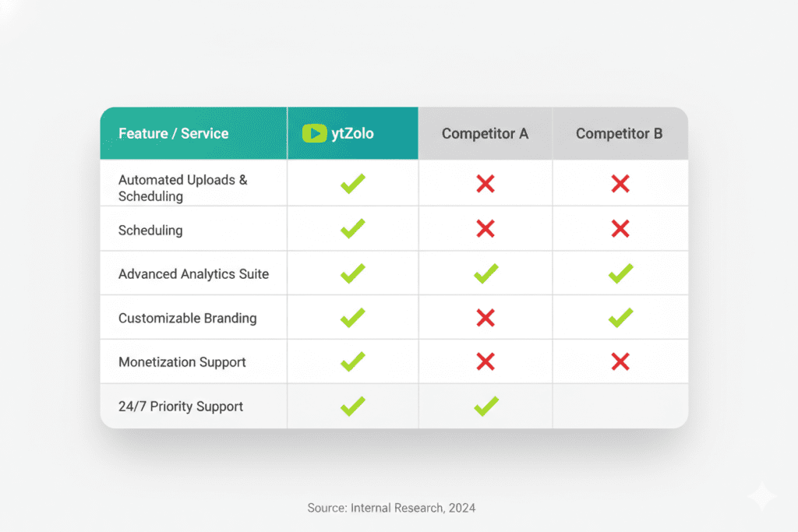Click Competitor B's red cross for Automated Uploads
The height and width of the screenshot is (532, 798).
[x=620, y=184]
